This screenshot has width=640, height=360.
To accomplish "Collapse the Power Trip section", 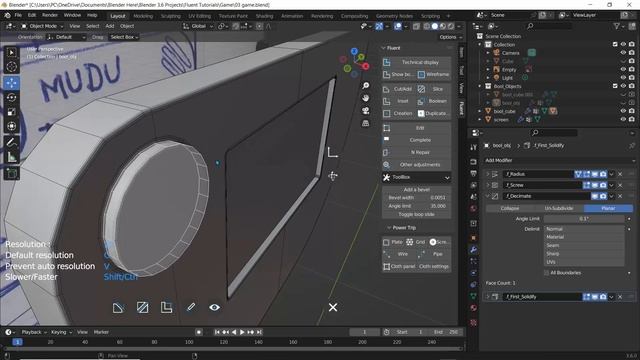I will pos(389,228).
